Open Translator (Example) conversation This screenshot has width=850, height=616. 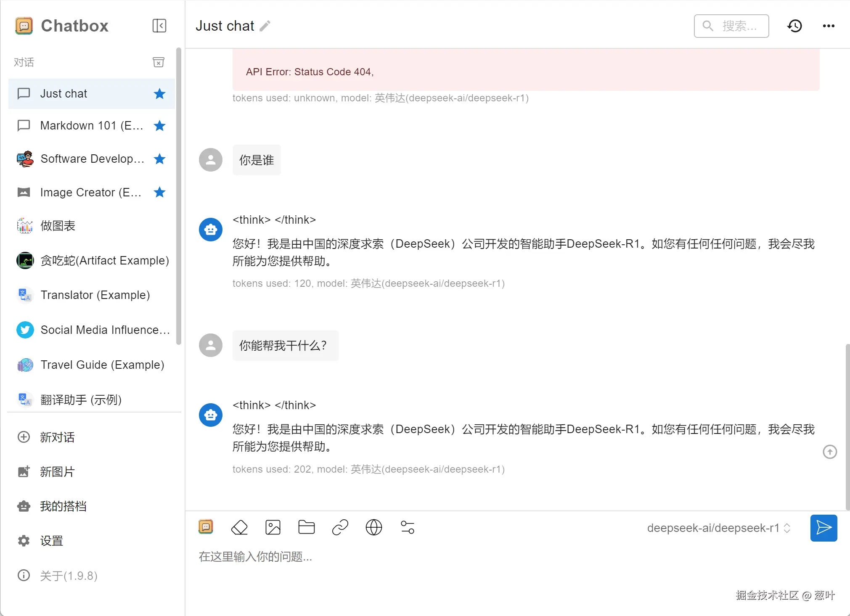[x=95, y=295]
